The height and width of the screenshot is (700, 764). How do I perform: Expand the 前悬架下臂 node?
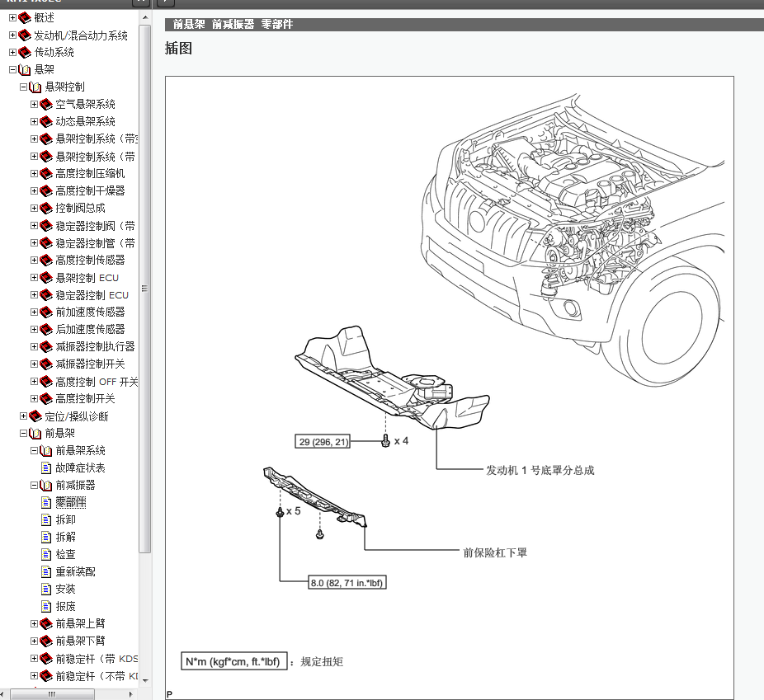[34, 641]
